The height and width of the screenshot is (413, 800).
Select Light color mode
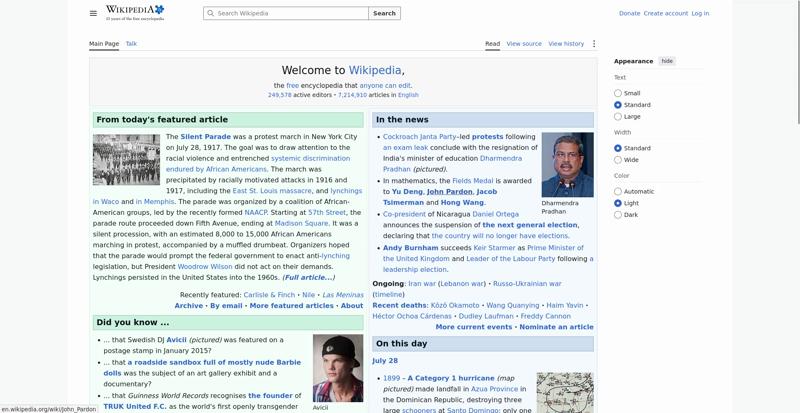tap(618, 203)
